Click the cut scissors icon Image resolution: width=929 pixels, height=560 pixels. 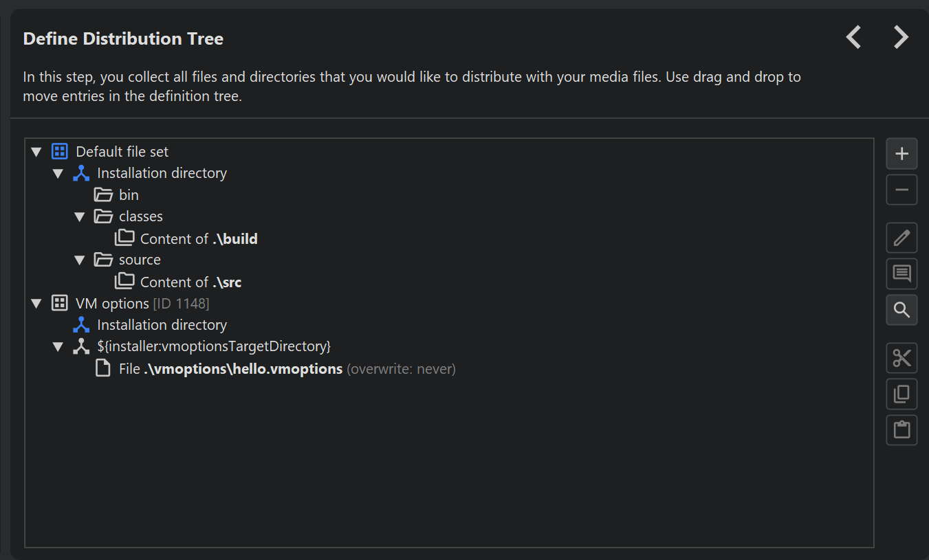(901, 358)
